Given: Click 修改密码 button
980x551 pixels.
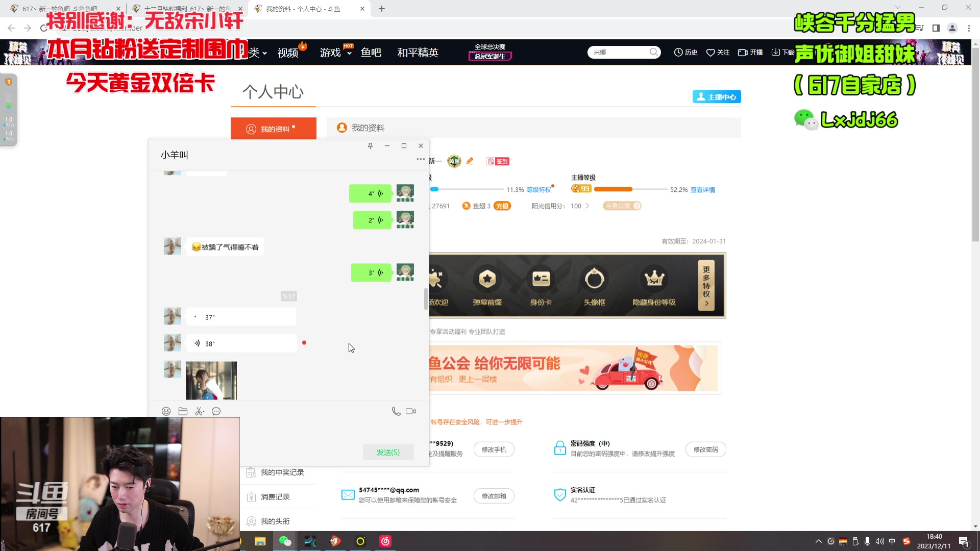Looking at the screenshot, I should (706, 449).
